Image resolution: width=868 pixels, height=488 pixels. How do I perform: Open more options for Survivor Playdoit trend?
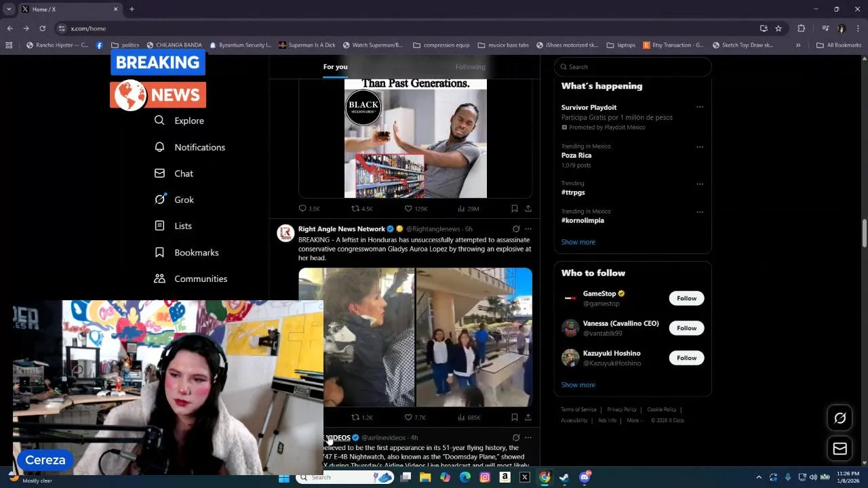click(700, 107)
